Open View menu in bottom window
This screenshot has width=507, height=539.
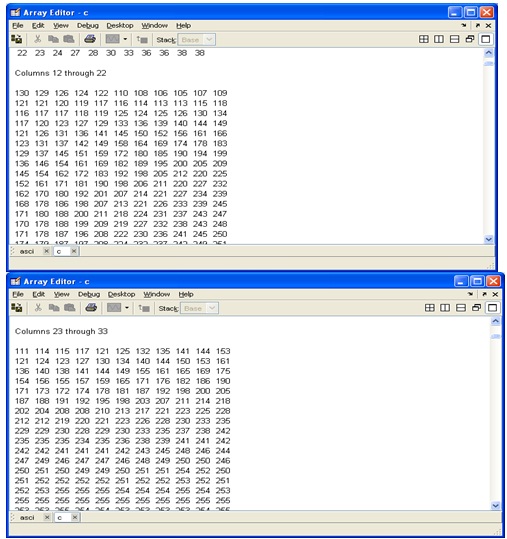62,294
